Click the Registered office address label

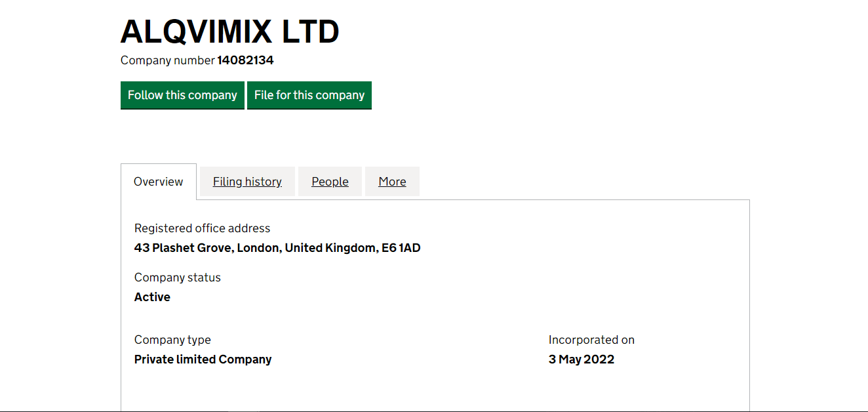pyautogui.click(x=202, y=228)
